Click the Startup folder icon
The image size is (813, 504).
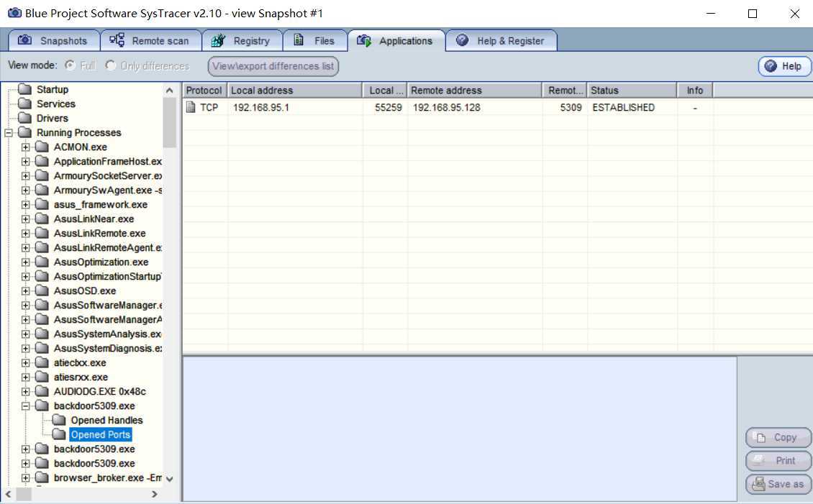coord(24,89)
